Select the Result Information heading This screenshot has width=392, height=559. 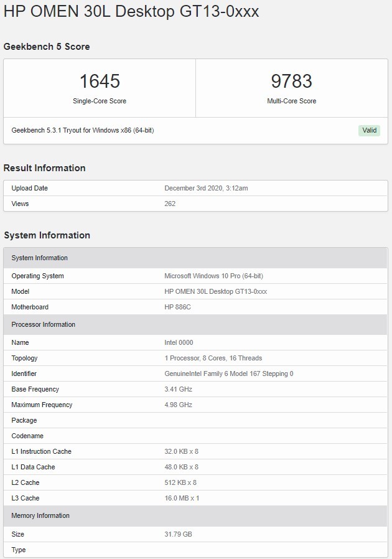[x=45, y=168]
